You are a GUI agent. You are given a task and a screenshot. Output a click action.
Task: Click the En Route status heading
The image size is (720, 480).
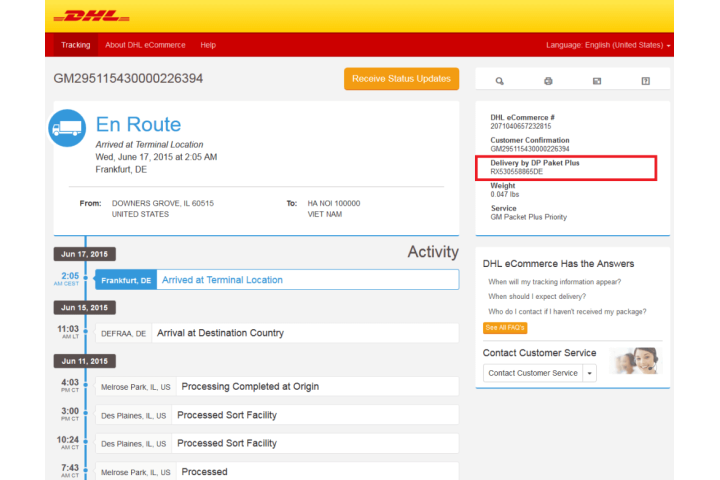pyautogui.click(x=138, y=124)
